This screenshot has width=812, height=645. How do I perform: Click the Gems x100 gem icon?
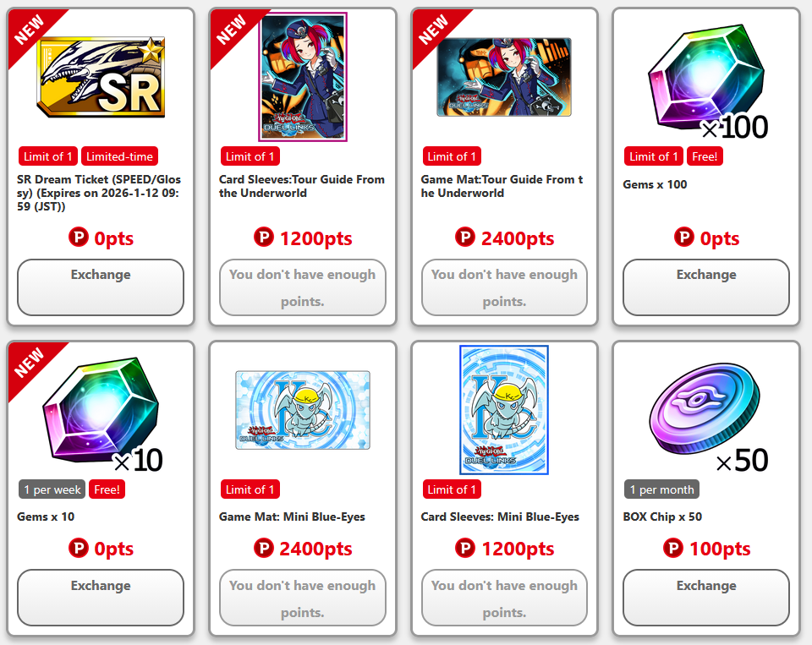(707, 82)
